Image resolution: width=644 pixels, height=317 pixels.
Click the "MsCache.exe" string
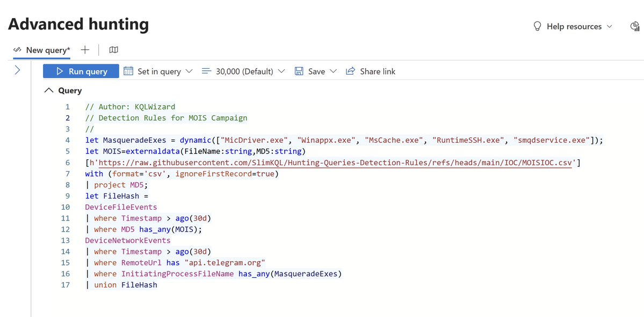coord(394,140)
